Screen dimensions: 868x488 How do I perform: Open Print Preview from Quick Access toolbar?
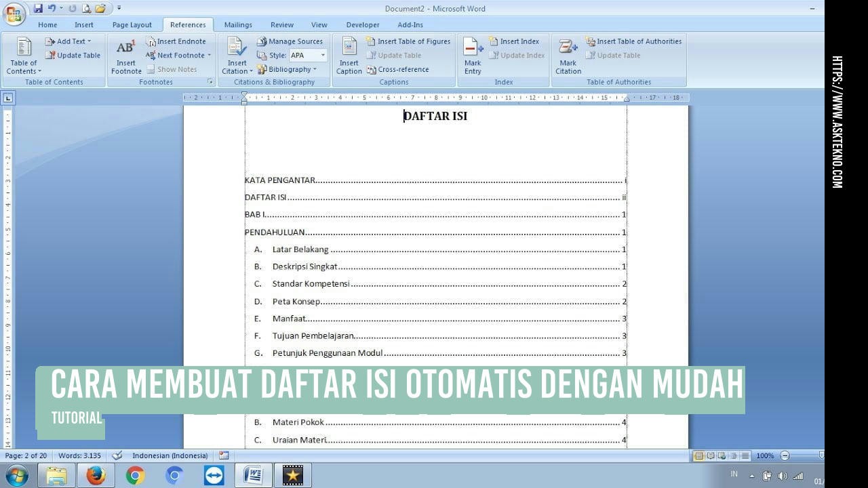(86, 8)
